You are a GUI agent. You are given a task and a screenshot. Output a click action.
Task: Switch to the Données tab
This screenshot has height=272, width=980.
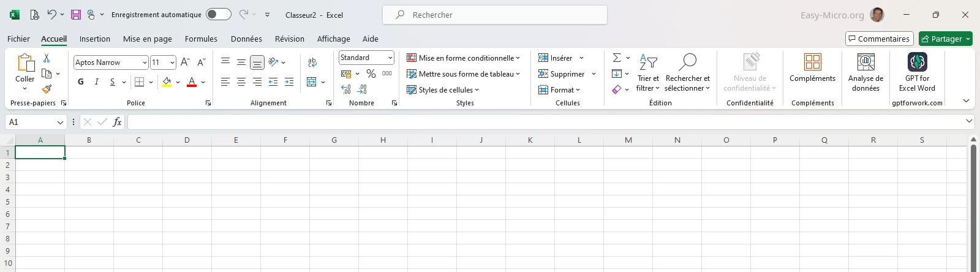click(x=246, y=39)
